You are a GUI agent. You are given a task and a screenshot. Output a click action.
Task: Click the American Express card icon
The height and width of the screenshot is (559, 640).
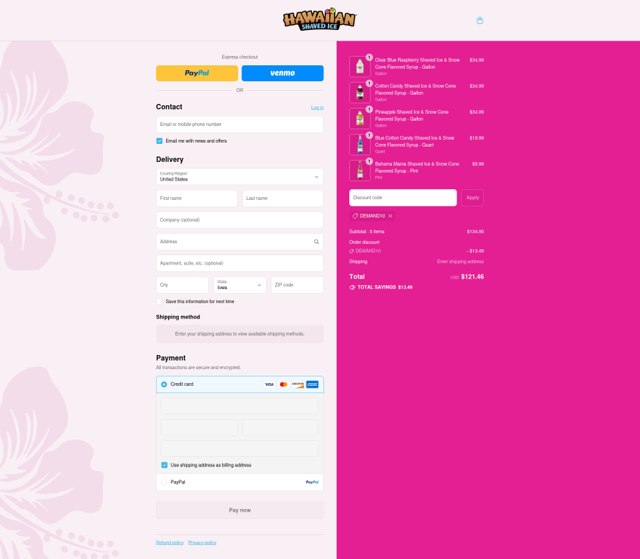[312, 384]
